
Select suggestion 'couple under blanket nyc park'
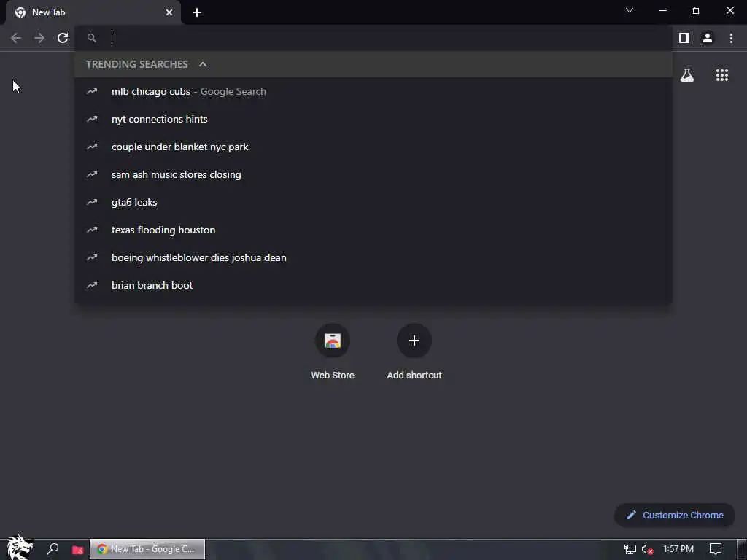coord(373,147)
